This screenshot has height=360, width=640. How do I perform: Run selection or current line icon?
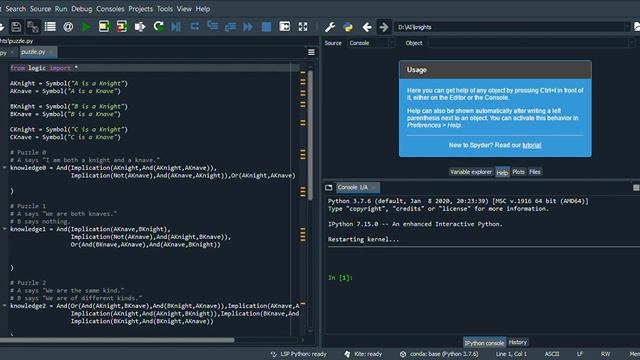point(140,27)
